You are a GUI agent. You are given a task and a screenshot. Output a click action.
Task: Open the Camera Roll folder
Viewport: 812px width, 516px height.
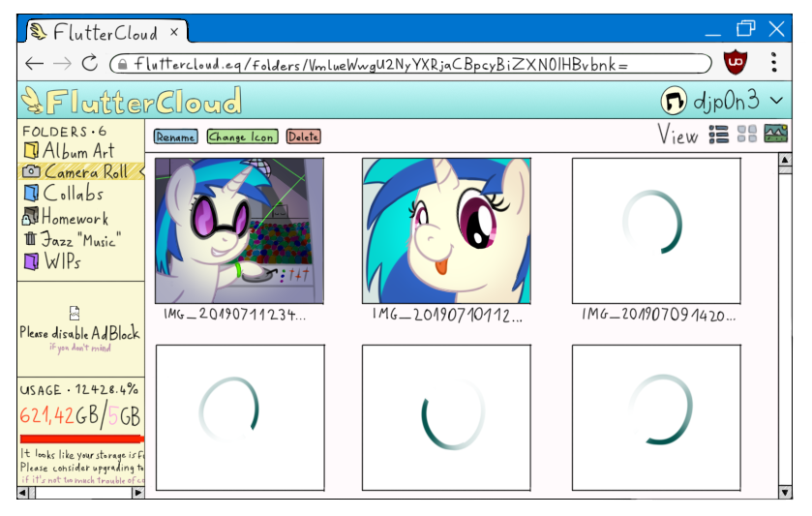tap(80, 171)
